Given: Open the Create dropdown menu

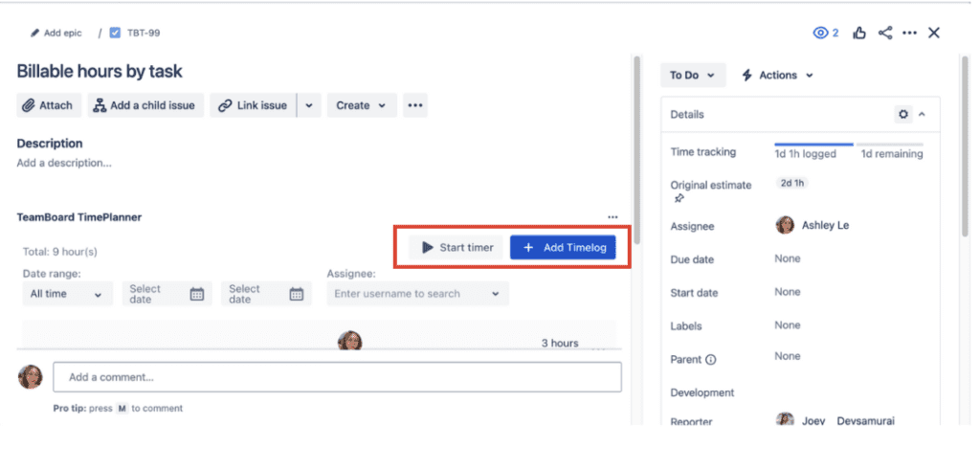Looking at the screenshot, I should click(362, 105).
